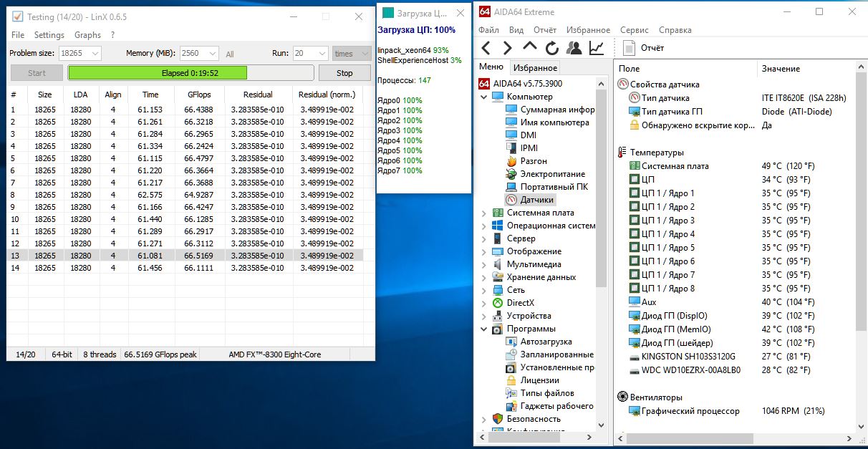
Task: Open Лицензии under Программы
Action: pyautogui.click(x=533, y=380)
